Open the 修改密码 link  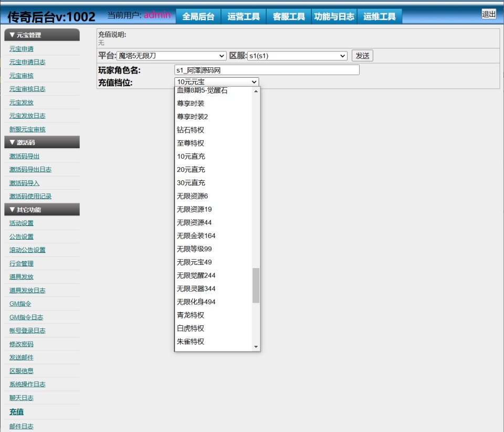coord(22,344)
